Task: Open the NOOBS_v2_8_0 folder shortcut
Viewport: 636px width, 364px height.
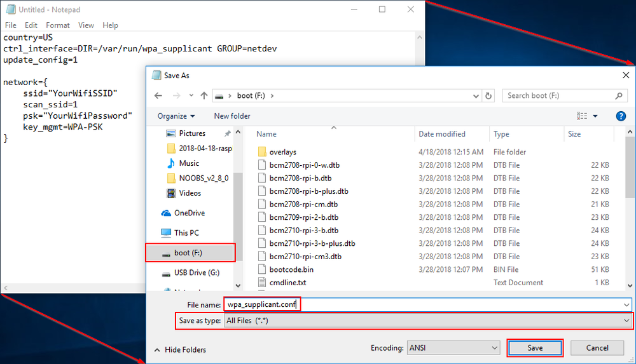Action: [198, 178]
